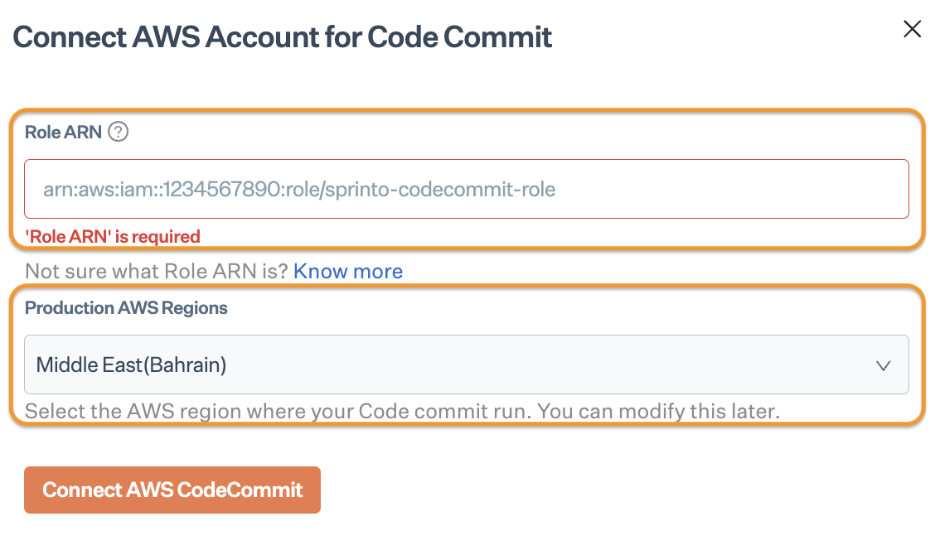Expand the Production AWS Regions dropdown
The image size is (935, 560).
coord(466,364)
